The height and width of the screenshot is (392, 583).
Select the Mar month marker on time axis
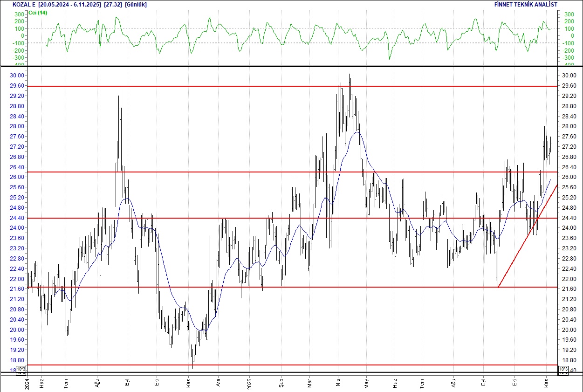[309, 381]
